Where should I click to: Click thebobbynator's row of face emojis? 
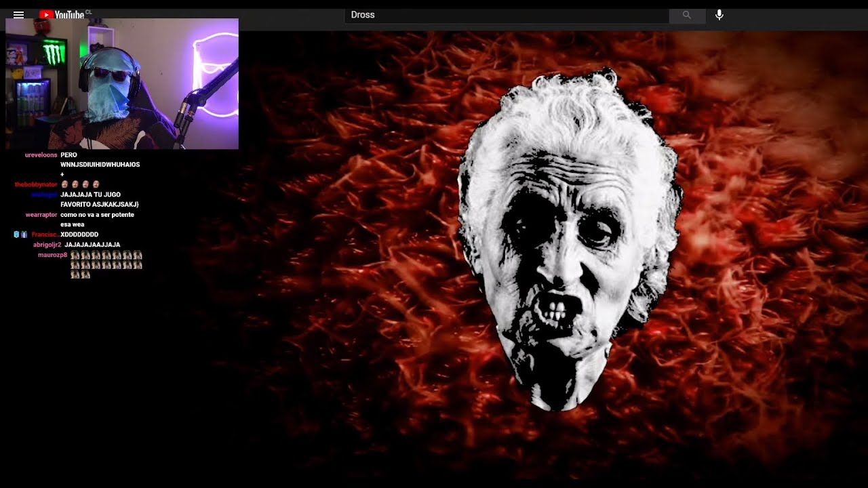(x=80, y=184)
